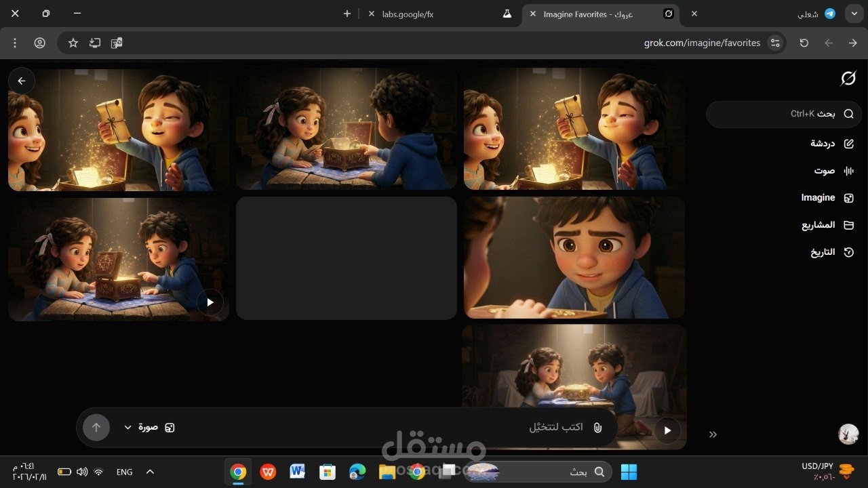868x488 pixels.
Task: Click the taskbar search box بحث
Action: [539, 472]
